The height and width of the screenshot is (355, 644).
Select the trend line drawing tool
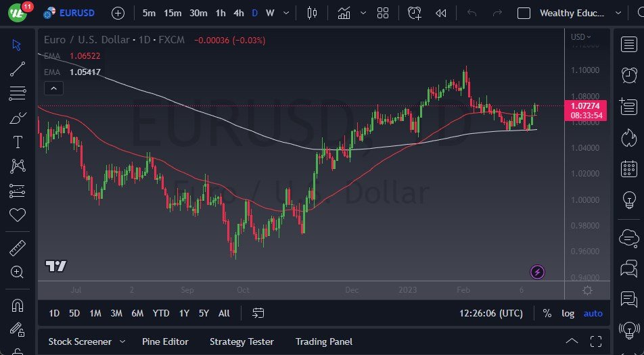click(18, 68)
